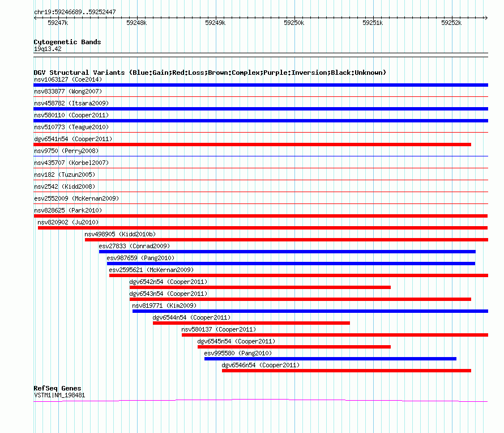
Task: Click the 59252k ruler tick label
Action: (x=451, y=23)
